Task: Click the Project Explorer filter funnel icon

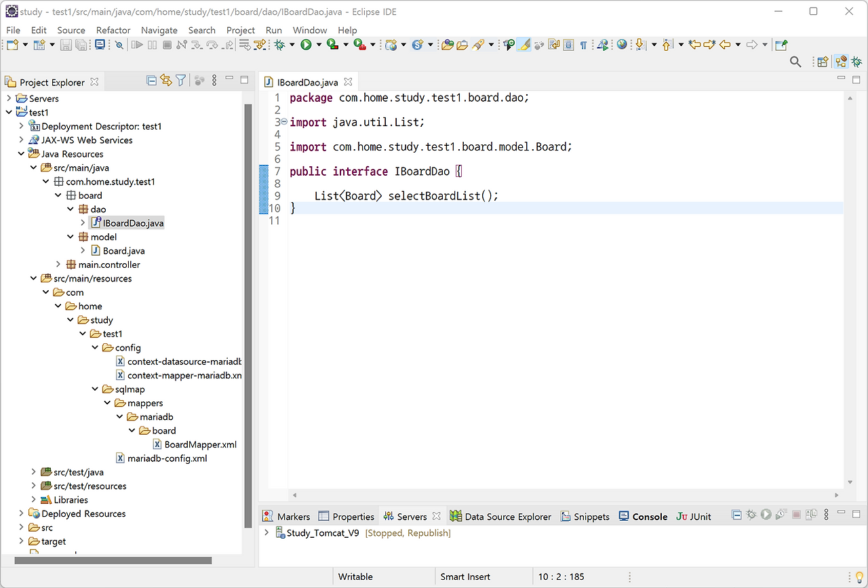Action: click(x=181, y=81)
